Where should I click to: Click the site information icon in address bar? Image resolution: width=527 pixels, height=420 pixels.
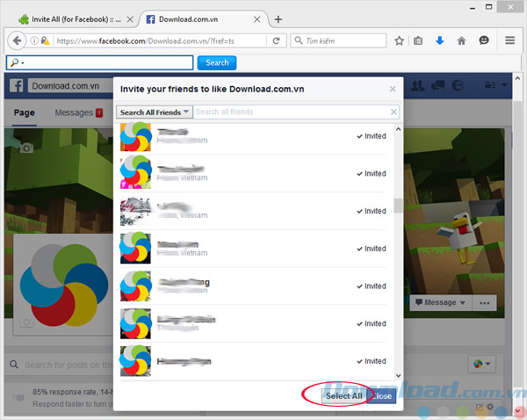(x=34, y=40)
